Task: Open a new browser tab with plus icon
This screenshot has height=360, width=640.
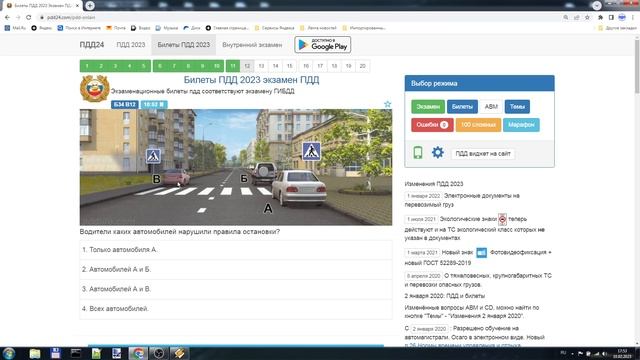Action: point(90,5)
